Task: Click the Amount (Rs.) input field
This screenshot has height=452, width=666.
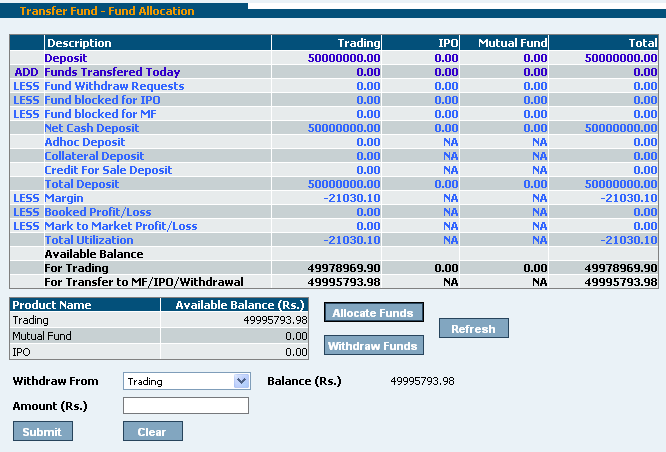Action: [186, 406]
